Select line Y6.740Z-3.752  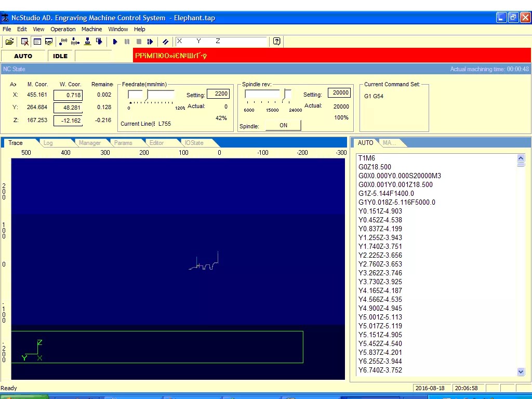pos(380,370)
